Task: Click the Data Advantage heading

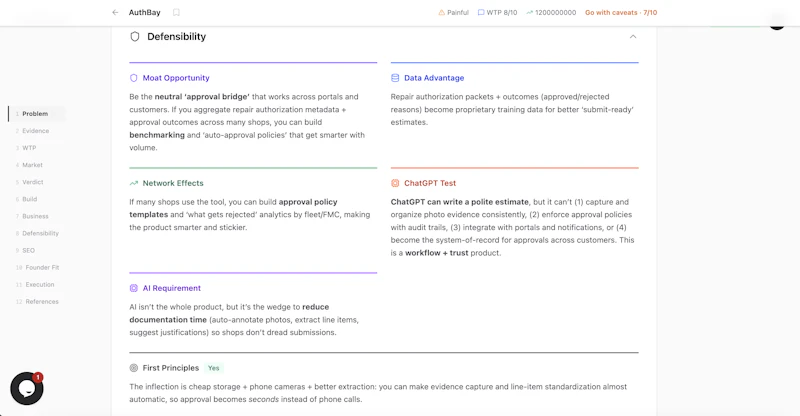Action: coord(434,78)
